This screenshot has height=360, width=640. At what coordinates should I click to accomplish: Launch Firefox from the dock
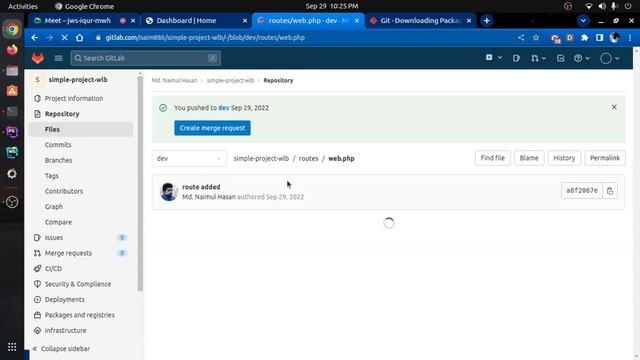(x=12, y=50)
